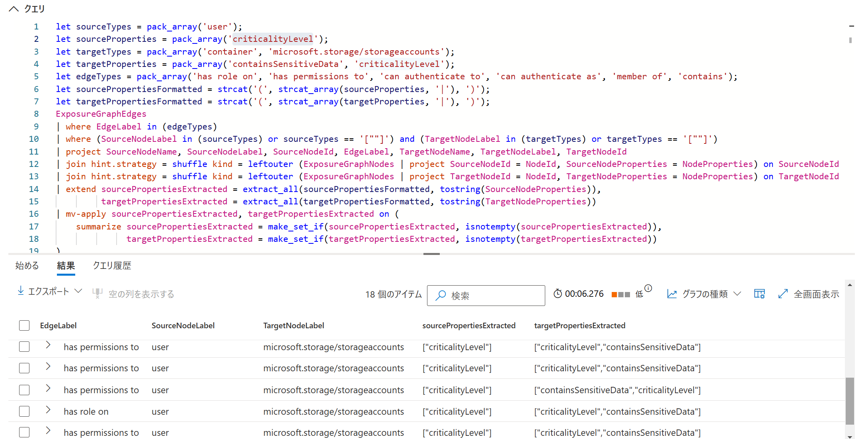This screenshot has height=439, width=868.
Task: Click the show empty columns icon
Action: pos(98,294)
